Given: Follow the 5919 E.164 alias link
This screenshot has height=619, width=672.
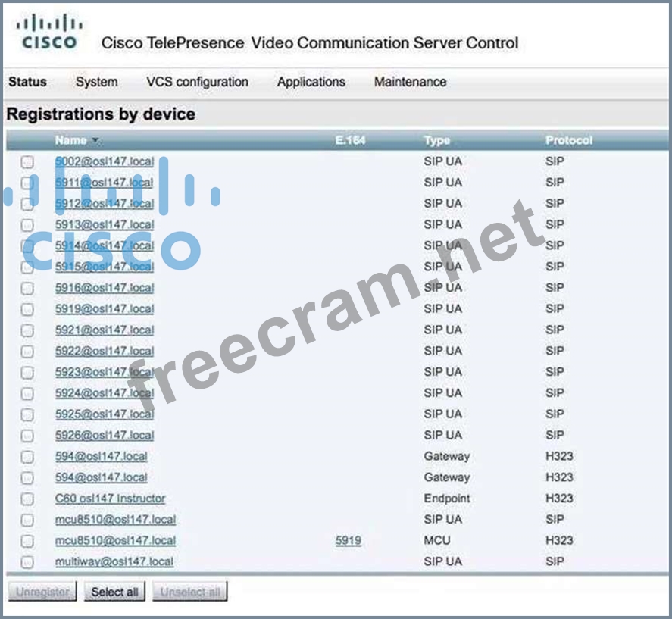Looking at the screenshot, I should (348, 541).
